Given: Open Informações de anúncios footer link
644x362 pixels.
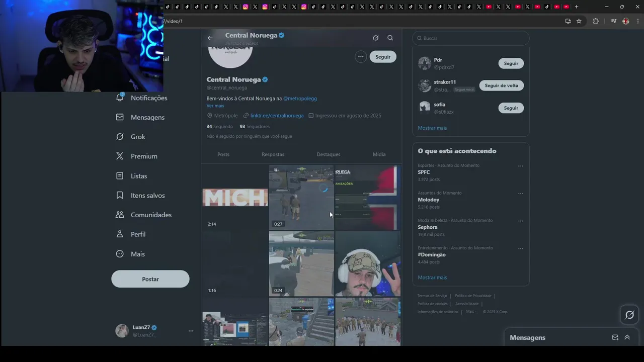Looking at the screenshot, I should click(x=438, y=312).
